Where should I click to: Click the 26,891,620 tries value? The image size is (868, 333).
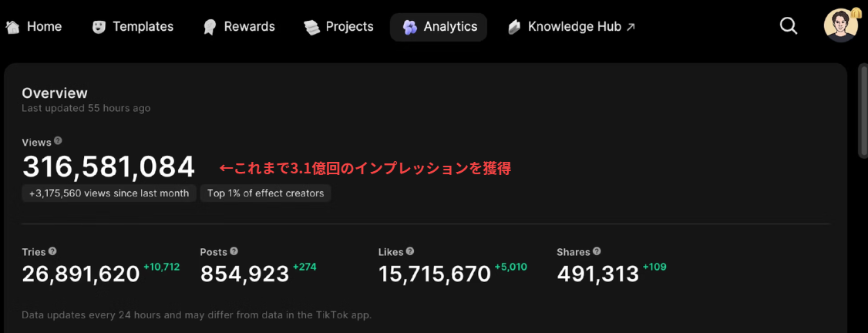click(x=81, y=274)
